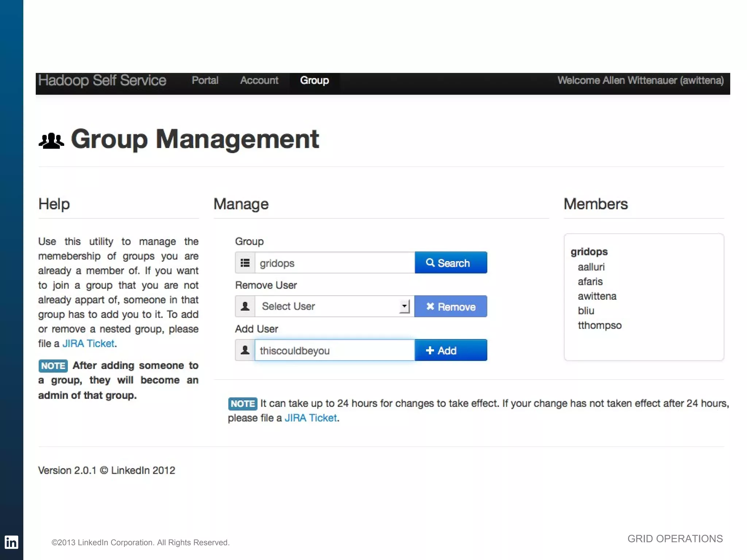Click the group people icon next to the Group Management heading

click(x=51, y=141)
